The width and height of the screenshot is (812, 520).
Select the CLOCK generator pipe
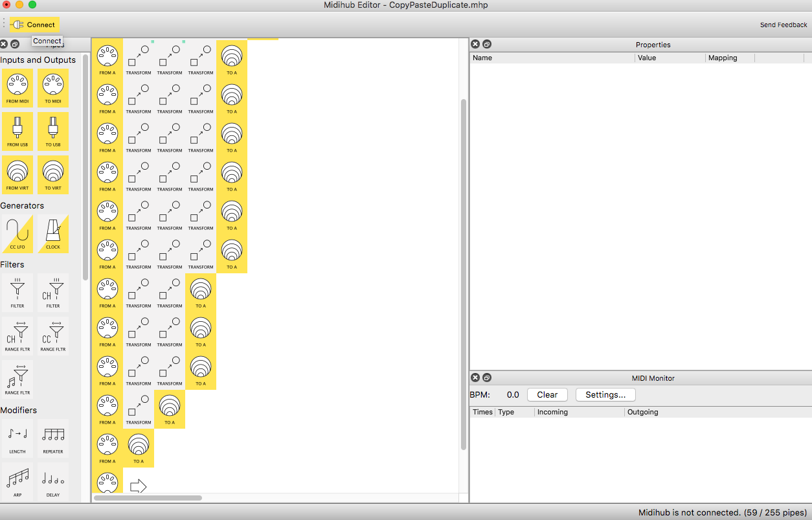pos(53,234)
